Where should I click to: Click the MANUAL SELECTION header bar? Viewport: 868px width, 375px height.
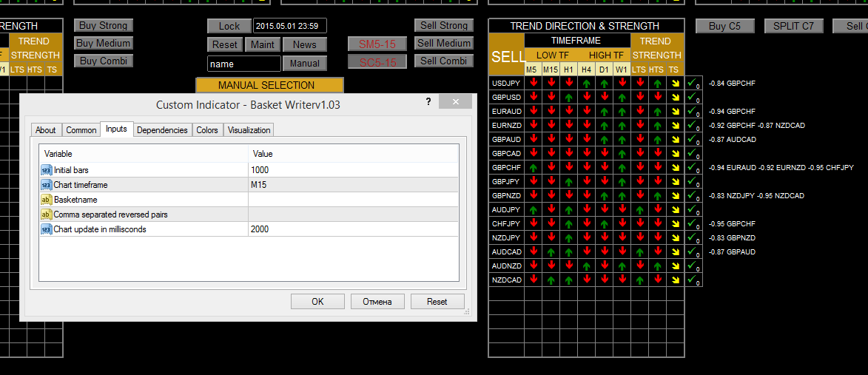269,85
